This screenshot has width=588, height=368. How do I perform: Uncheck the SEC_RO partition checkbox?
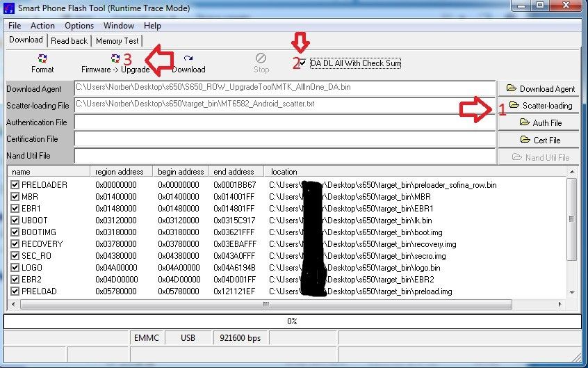click(15, 256)
